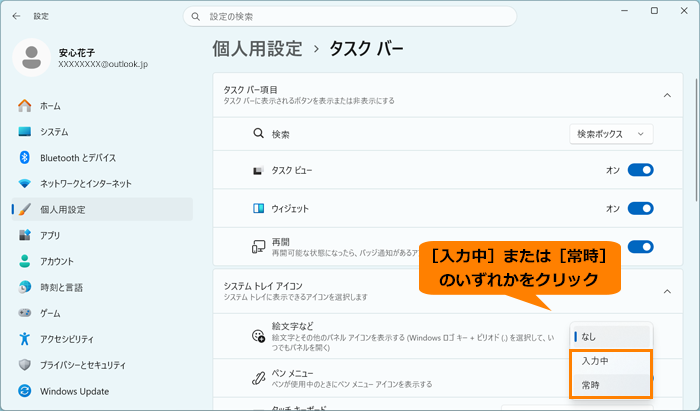700x411 pixels.
Task: Click the 個人用設定 breadcrumb link
Action: point(257,48)
